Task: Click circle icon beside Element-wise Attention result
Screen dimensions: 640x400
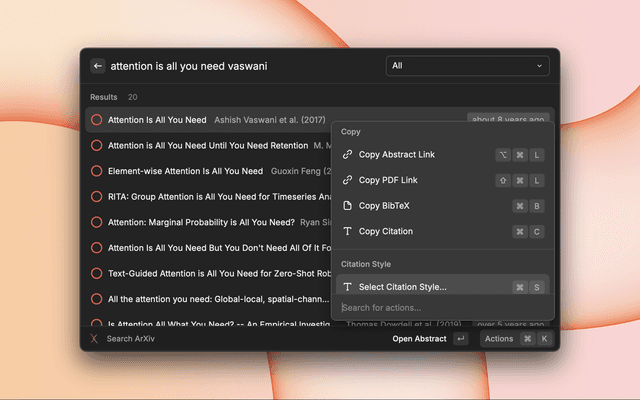Action: [x=96, y=171]
